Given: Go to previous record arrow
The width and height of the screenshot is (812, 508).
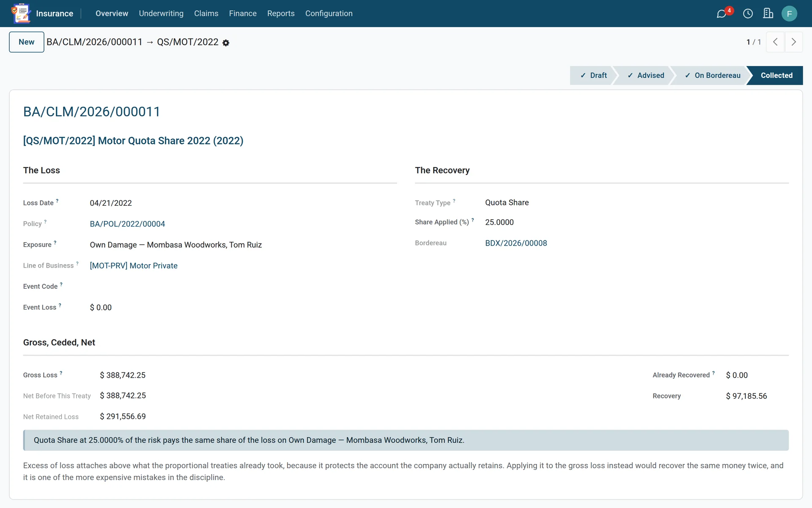Looking at the screenshot, I should [775, 42].
